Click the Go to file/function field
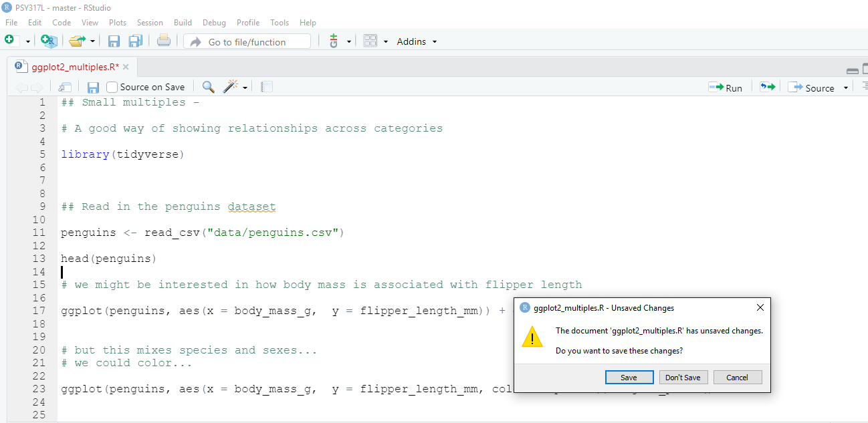This screenshot has height=423, width=868. click(247, 41)
